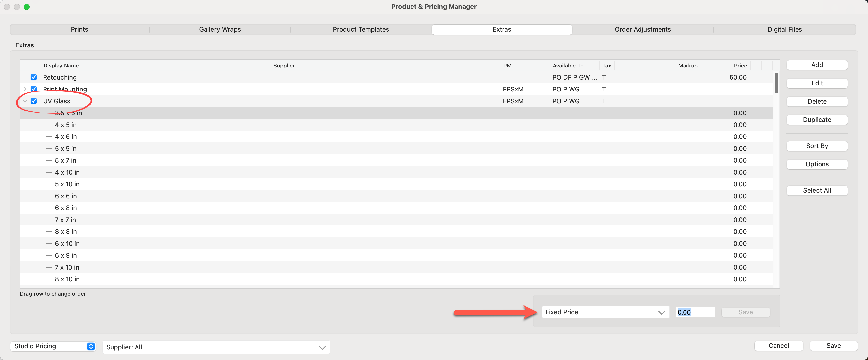Viewport: 868px width, 360px height.
Task: Click the Select All button
Action: (817, 190)
